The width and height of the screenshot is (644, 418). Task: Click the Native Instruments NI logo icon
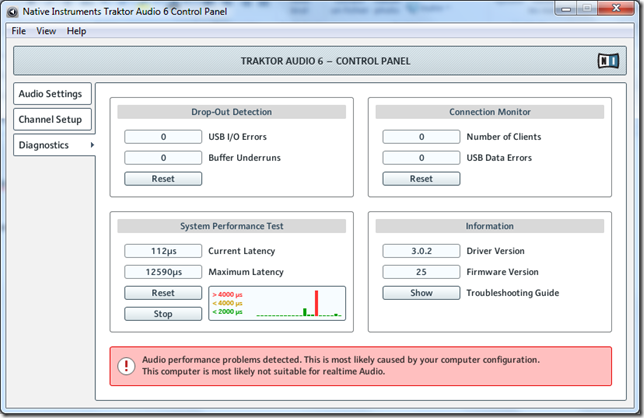[x=607, y=61]
